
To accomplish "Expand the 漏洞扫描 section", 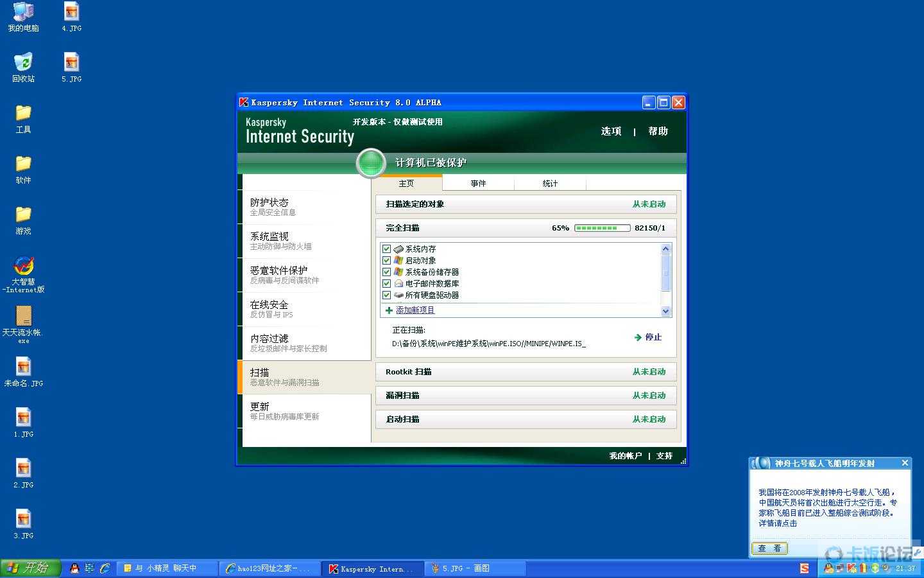I will click(x=526, y=396).
